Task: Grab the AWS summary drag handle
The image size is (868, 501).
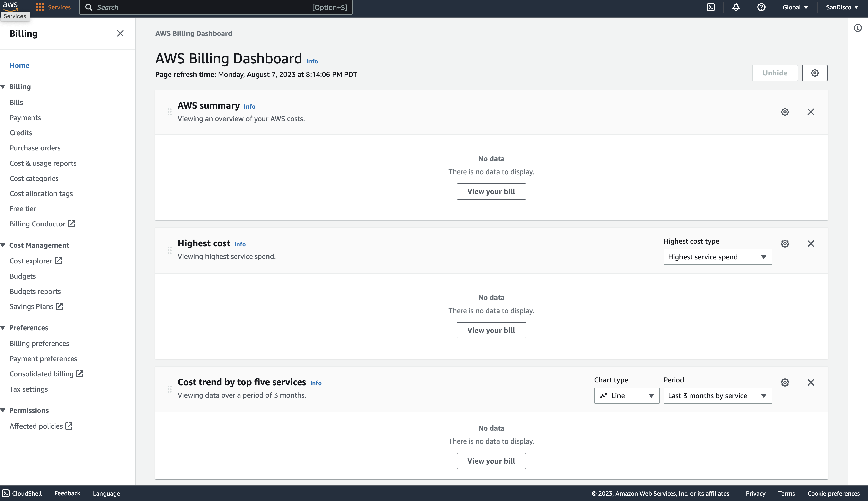Action: 170,112
